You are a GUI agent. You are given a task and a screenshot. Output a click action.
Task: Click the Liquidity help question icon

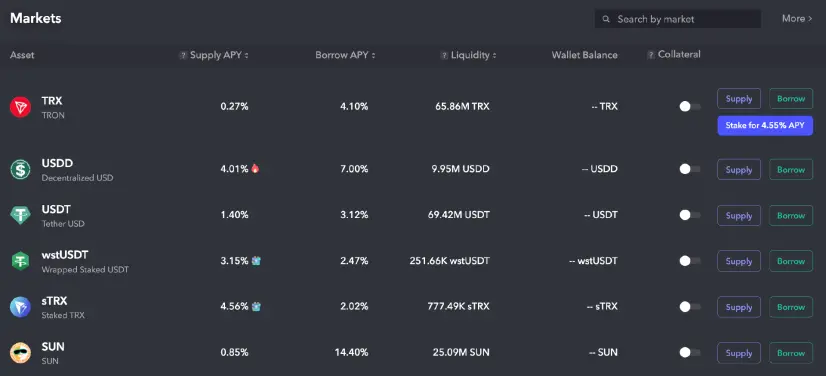(444, 55)
